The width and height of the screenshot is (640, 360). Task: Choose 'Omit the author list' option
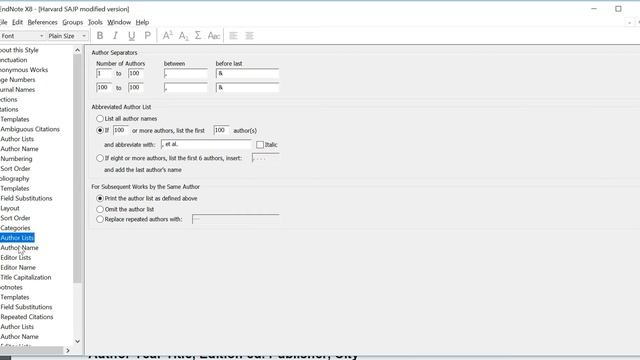point(100,209)
